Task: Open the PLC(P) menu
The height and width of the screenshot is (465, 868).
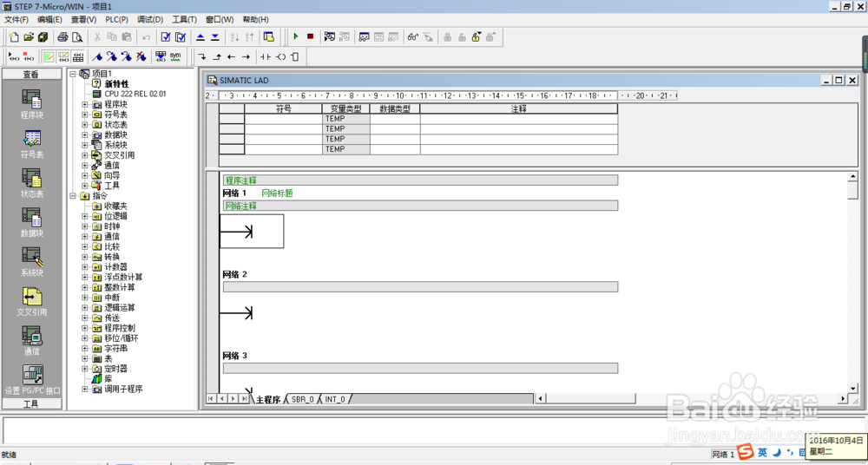Action: tap(117, 19)
